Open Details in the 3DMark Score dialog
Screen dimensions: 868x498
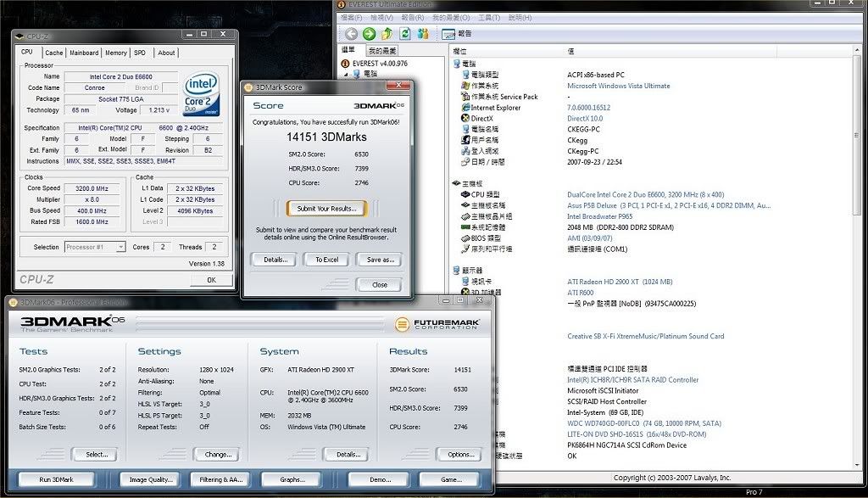[275, 260]
